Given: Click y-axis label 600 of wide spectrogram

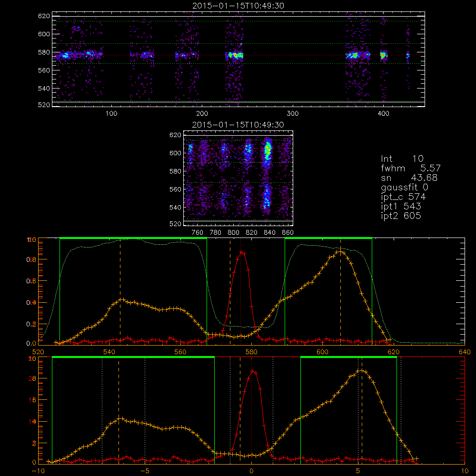Looking at the screenshot, I should point(44,34).
